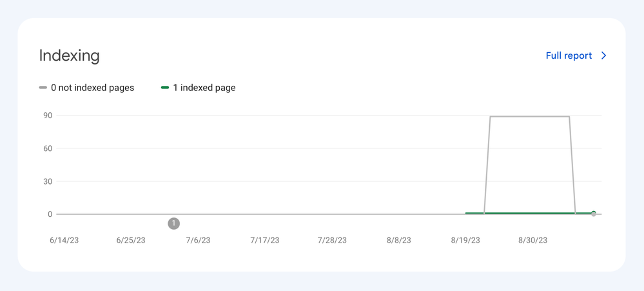Select the "1 indexed page" legend label
This screenshot has height=291, width=644.
click(x=204, y=88)
